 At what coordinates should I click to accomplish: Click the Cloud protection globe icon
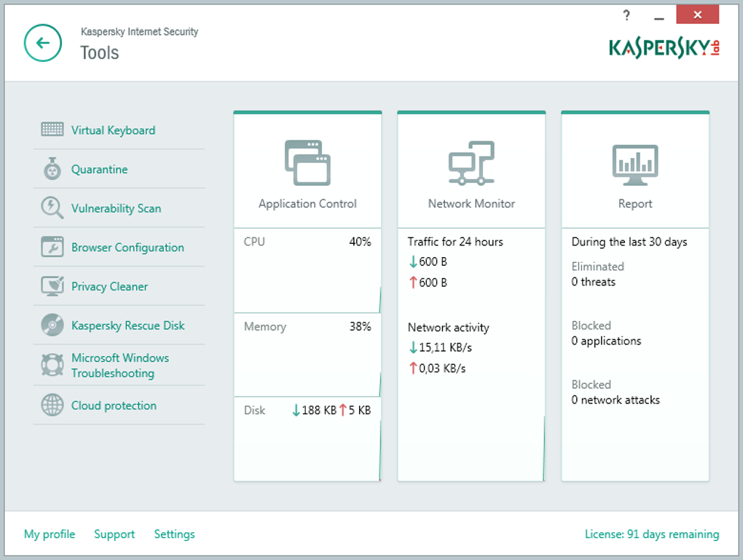tap(52, 405)
